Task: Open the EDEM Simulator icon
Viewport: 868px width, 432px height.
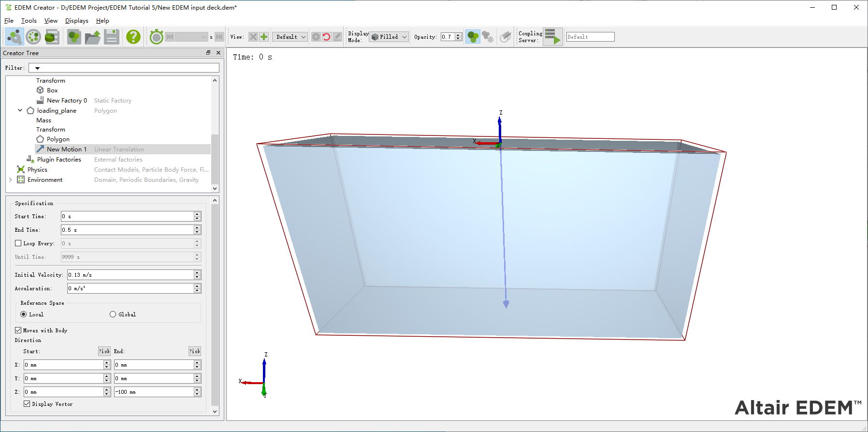Action: (33, 37)
